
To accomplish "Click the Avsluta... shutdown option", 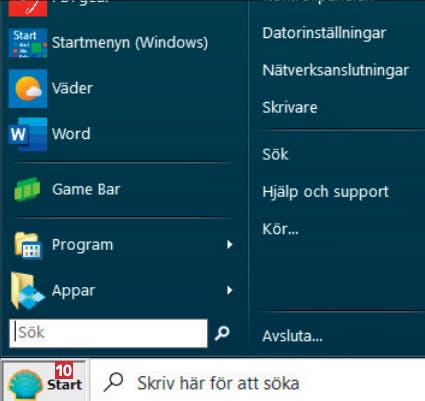I will 292,336.
